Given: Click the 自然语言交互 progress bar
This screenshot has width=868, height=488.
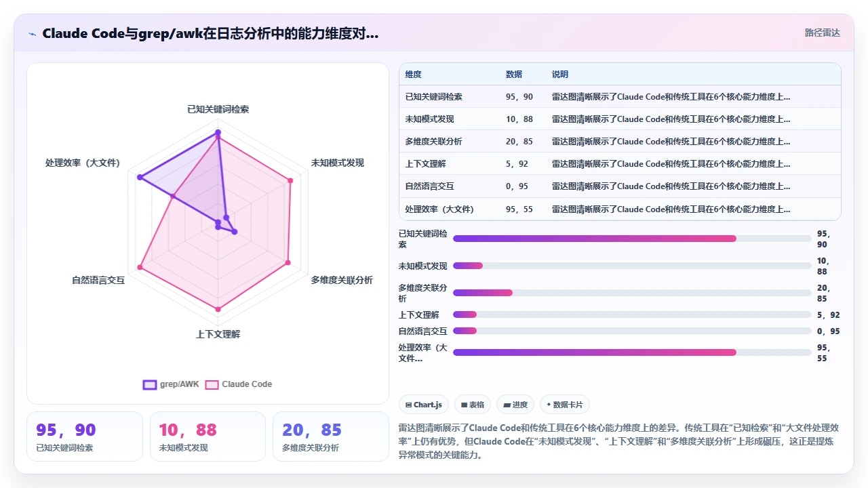Looking at the screenshot, I should pos(632,331).
